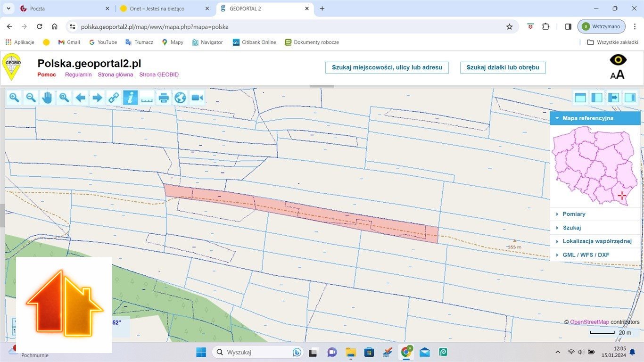Choose the zoom-to-area magnifier tool

tap(64, 98)
